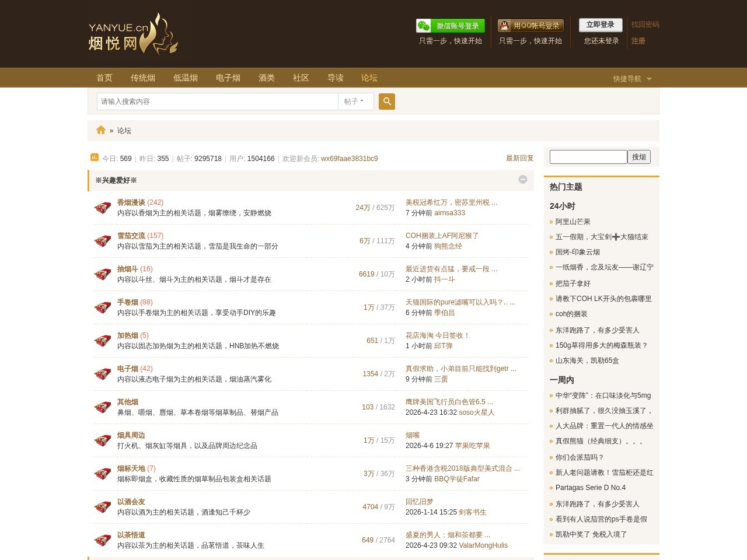The width and height of the screenshot is (747, 560).
Task: Click the 注册 link
Action: [x=638, y=41]
